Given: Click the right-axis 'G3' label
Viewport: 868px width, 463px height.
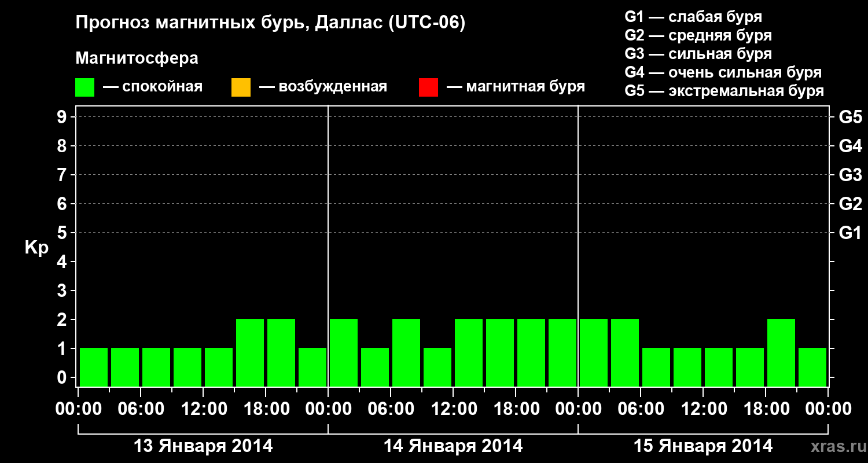Looking at the screenshot, I should 850,175.
